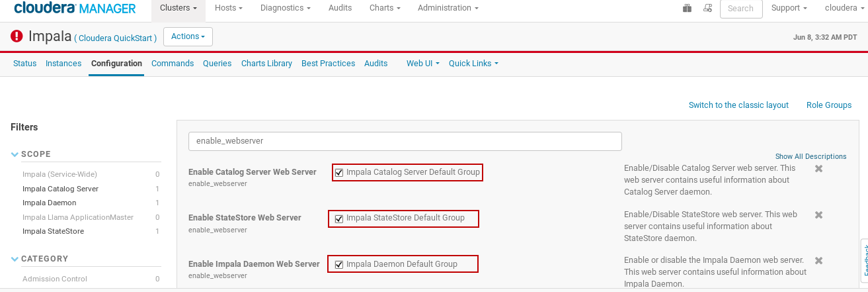Click the Enable Impala Daemon Web Server label
The height and width of the screenshot is (292, 868).
[254, 264]
